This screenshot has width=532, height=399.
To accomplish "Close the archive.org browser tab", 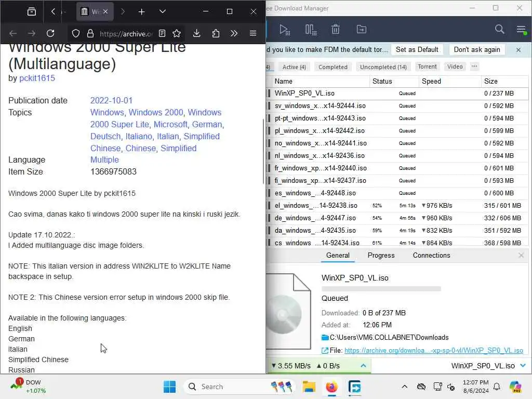I will click(105, 11).
